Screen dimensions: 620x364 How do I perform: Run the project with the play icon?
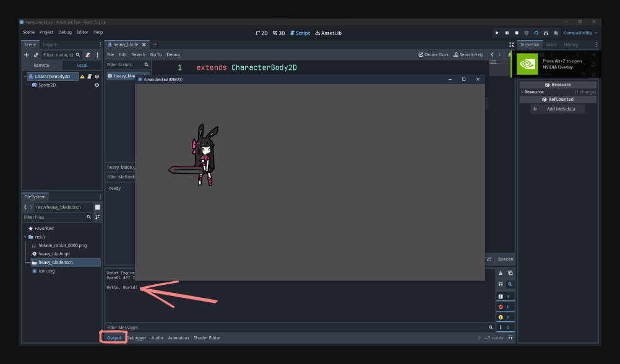[x=497, y=33]
